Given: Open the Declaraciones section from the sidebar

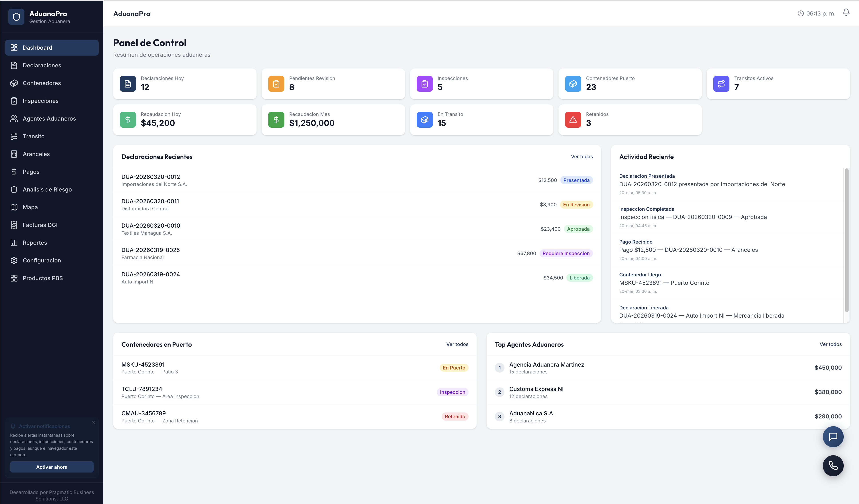Looking at the screenshot, I should (x=41, y=65).
